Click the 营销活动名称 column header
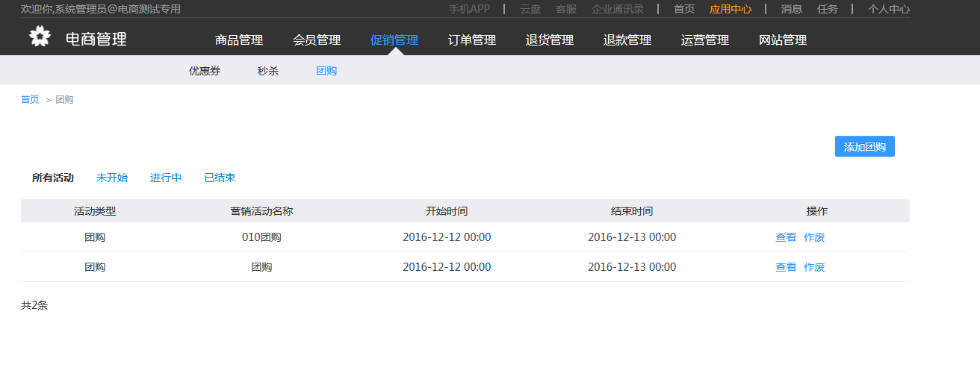Screen dimensions: 980x385 click(x=261, y=211)
